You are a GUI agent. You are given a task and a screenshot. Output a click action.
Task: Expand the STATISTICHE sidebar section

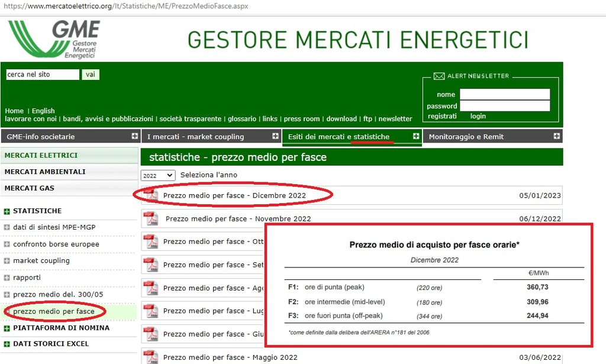coord(7,211)
